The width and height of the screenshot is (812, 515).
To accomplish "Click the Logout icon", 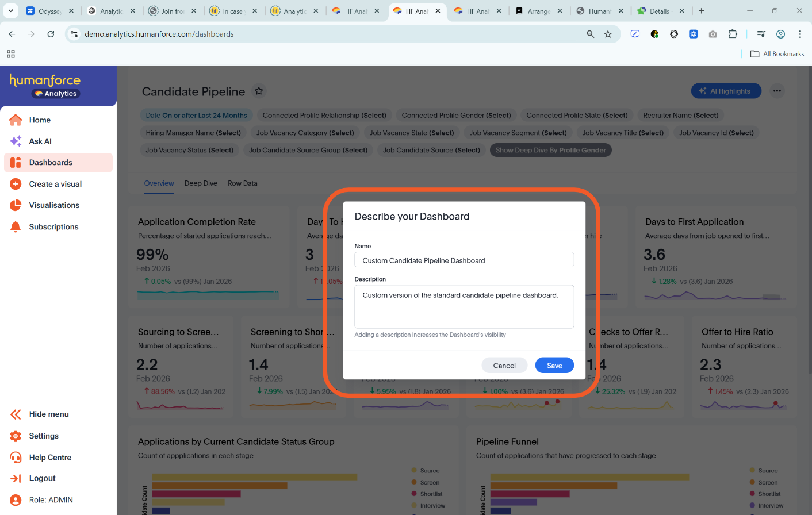I will pyautogui.click(x=16, y=478).
